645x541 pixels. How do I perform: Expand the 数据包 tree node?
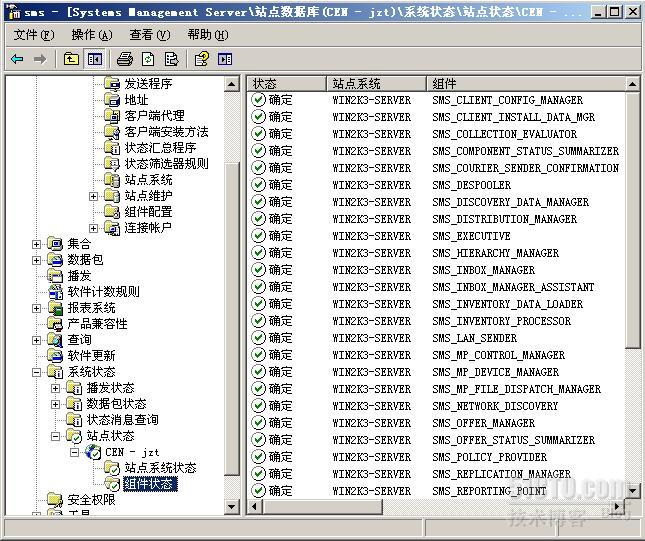click(36, 260)
